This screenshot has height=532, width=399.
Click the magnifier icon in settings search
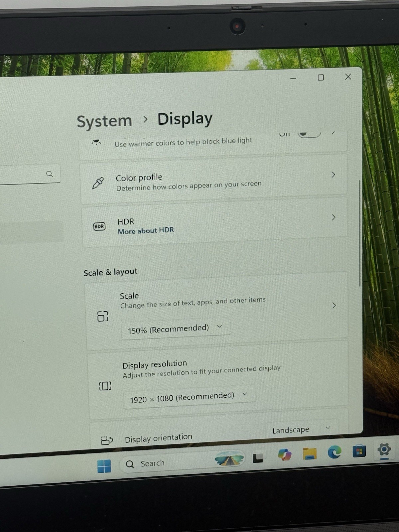(50, 174)
